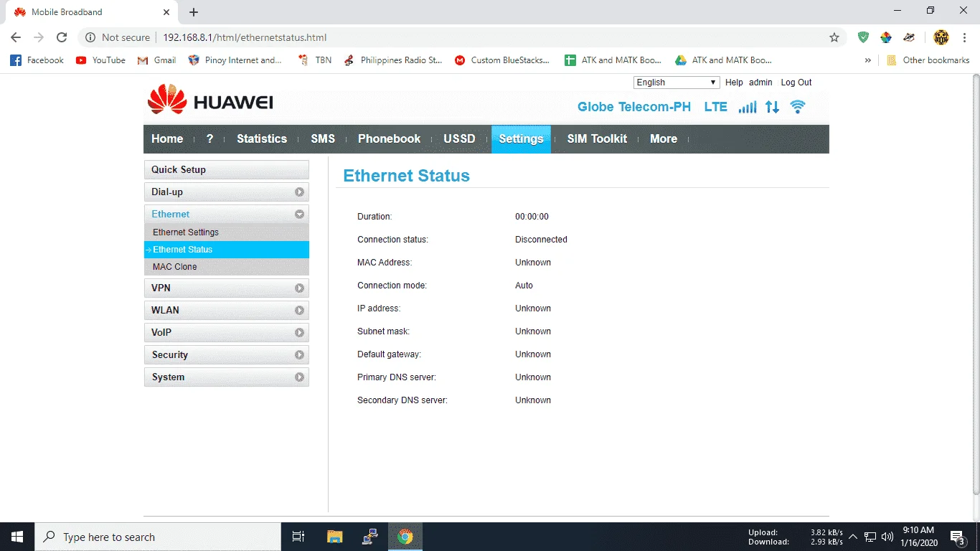
Task: Expand the WLAN section arrow
Action: coord(299,310)
